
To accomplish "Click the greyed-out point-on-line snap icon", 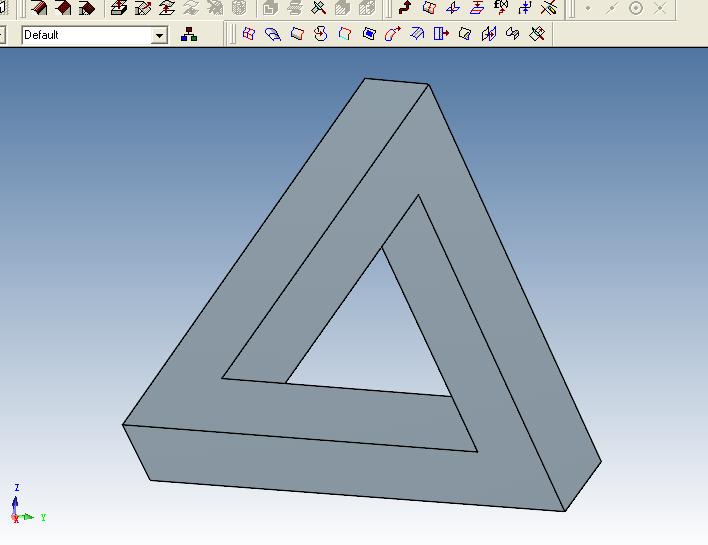I will point(611,8).
